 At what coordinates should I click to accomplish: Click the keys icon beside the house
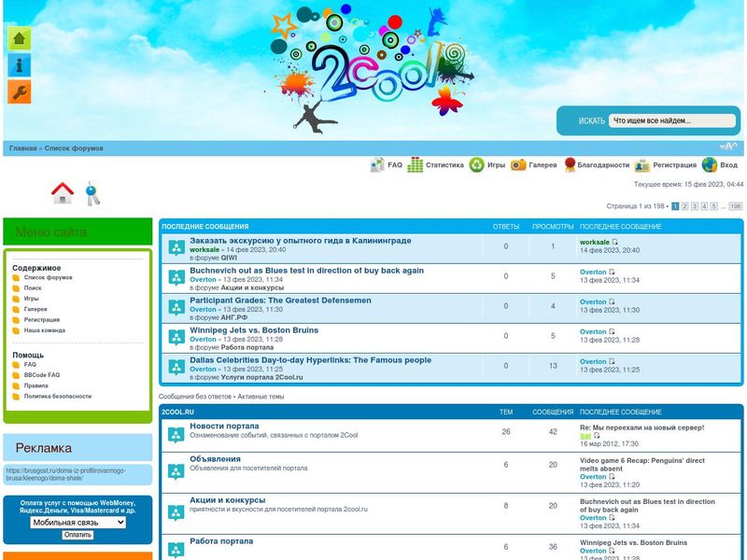[92, 193]
